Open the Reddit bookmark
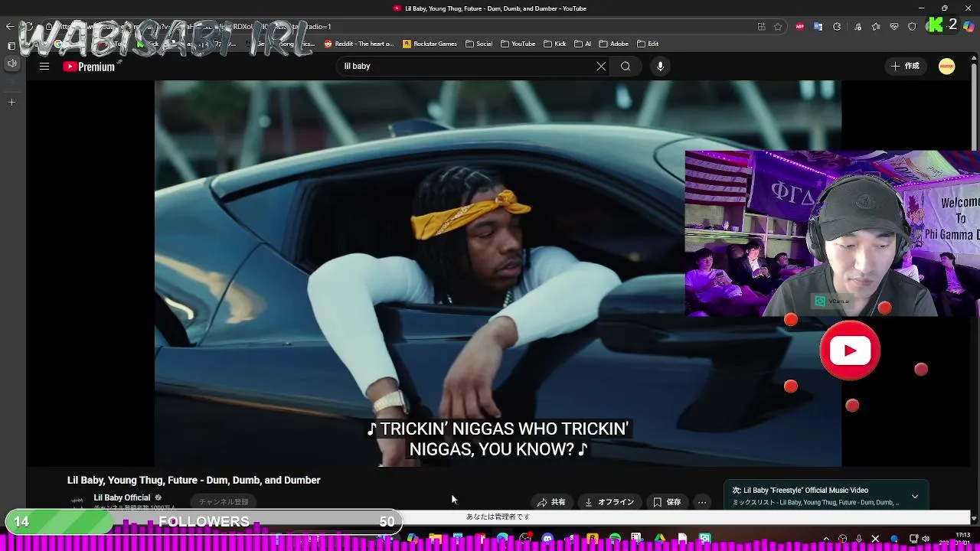Image resolution: width=980 pixels, height=551 pixels. pyautogui.click(x=359, y=44)
